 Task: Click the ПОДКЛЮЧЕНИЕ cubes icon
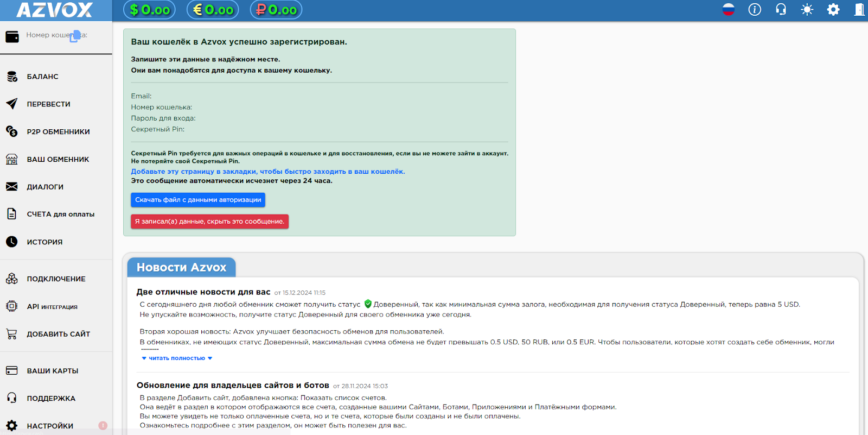click(x=12, y=279)
